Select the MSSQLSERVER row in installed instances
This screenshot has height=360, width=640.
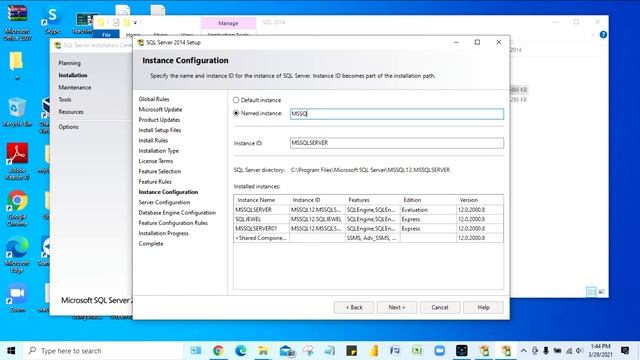point(368,210)
